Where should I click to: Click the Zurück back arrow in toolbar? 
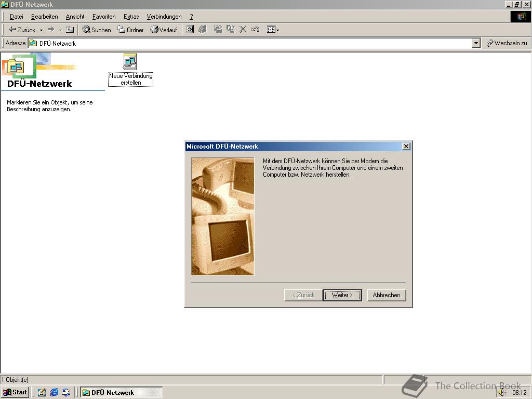pyautogui.click(x=22, y=30)
